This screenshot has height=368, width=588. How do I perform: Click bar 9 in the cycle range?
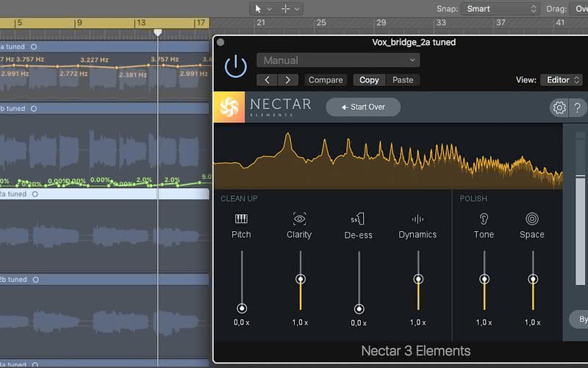[79, 23]
